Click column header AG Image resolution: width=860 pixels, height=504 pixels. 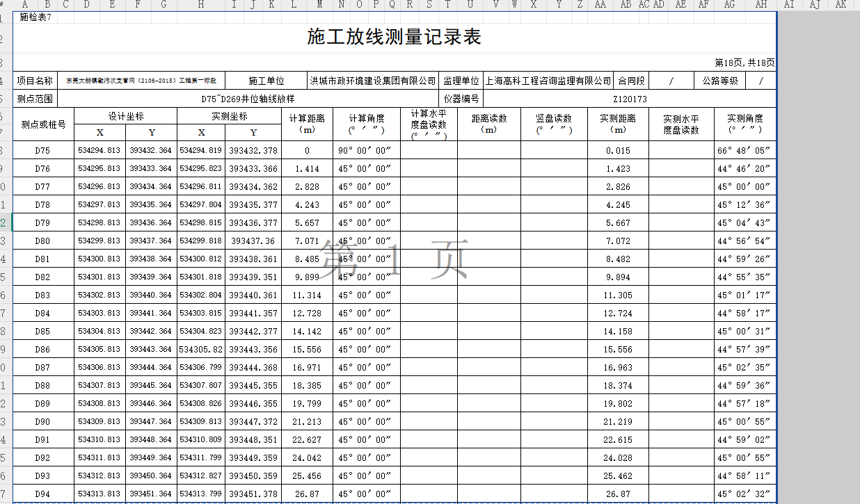[x=729, y=5]
